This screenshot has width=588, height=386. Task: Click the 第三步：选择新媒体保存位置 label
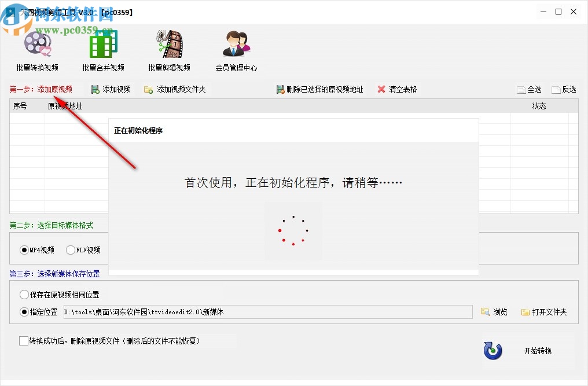(x=55, y=274)
